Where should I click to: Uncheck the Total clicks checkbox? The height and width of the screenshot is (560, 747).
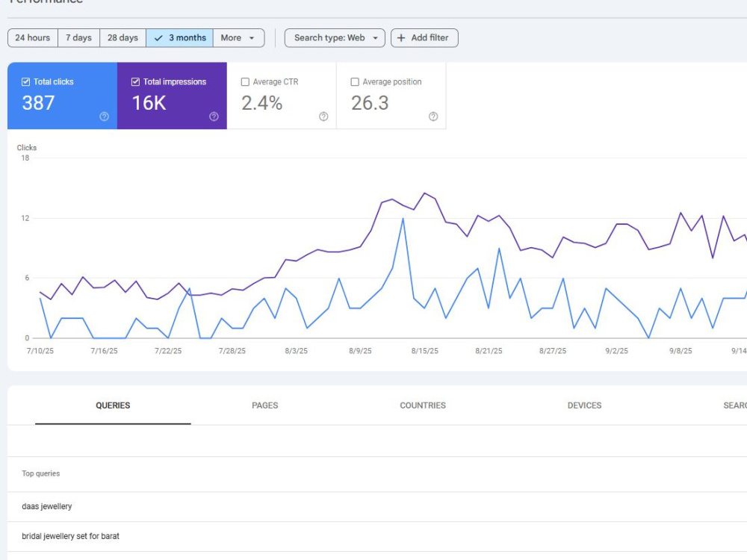pos(25,82)
